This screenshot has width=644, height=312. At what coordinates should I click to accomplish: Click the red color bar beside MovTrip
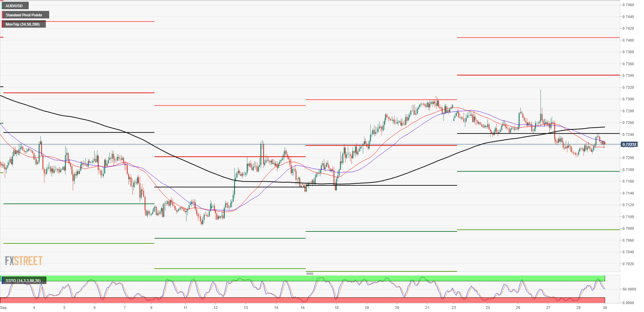click(2, 24)
